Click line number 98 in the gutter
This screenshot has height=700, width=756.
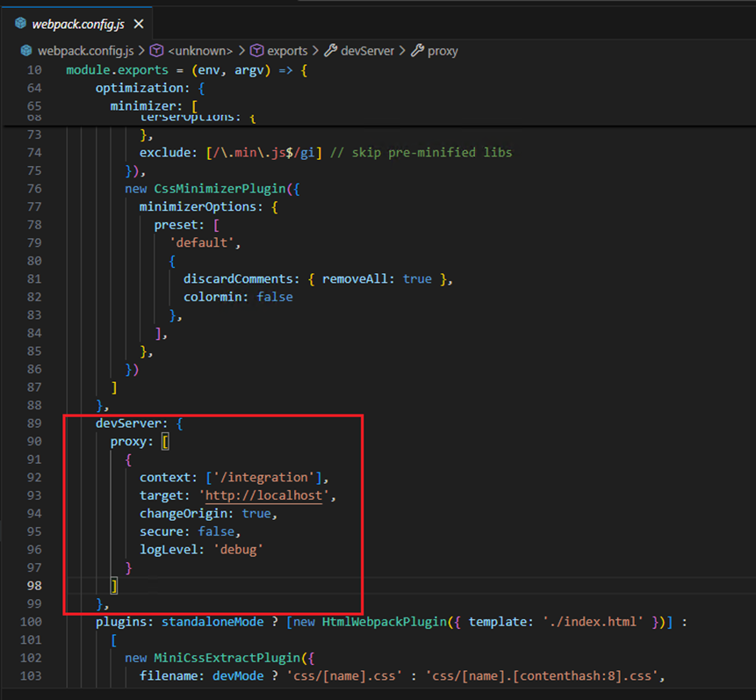click(x=34, y=586)
